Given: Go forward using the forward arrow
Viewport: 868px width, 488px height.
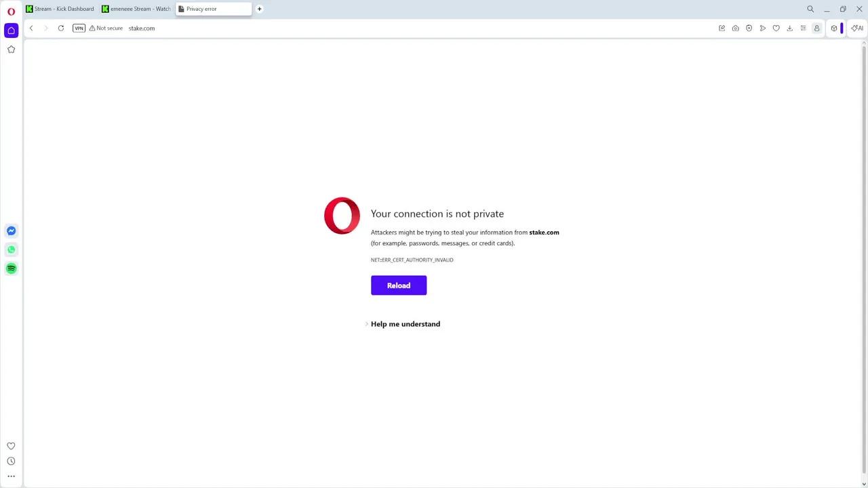Looking at the screenshot, I should tap(46, 28).
